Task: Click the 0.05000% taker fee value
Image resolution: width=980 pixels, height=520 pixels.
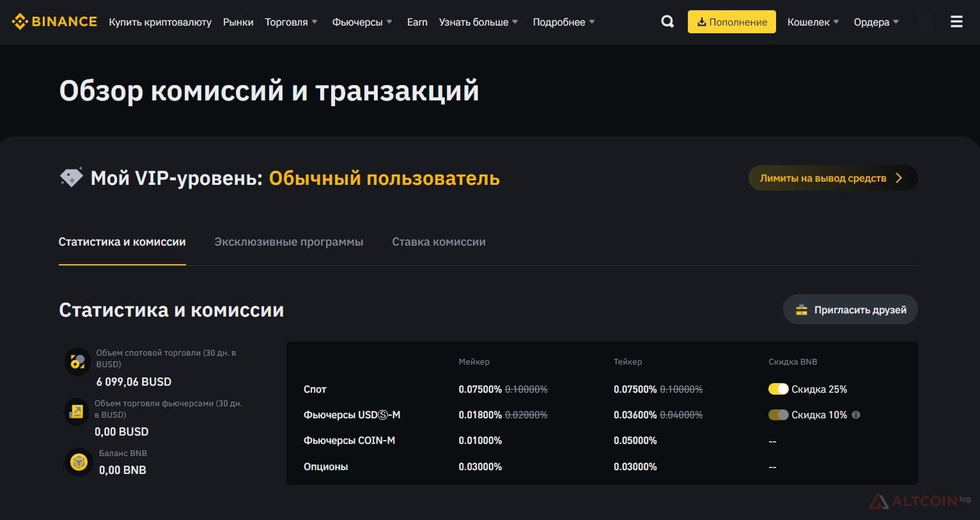Action: 635,440
